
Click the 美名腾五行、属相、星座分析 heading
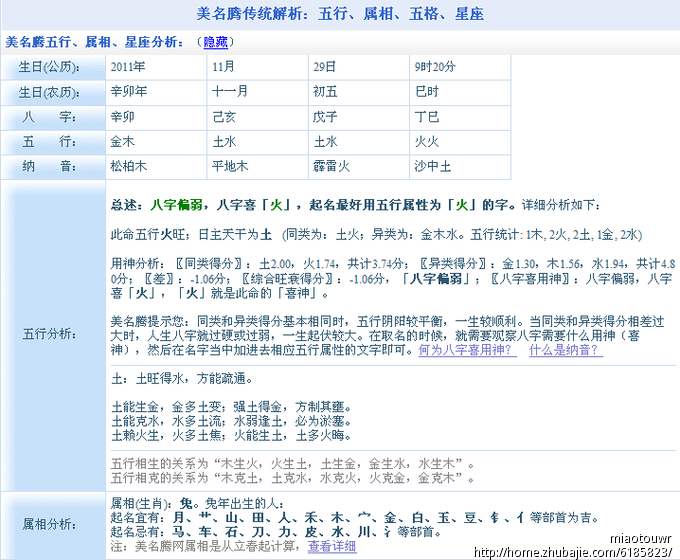click(95, 42)
